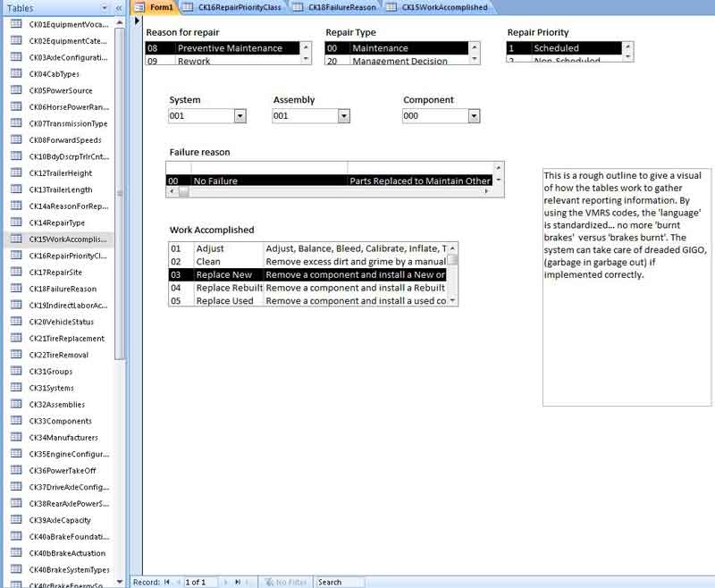Select the No Failure row

coord(329,181)
